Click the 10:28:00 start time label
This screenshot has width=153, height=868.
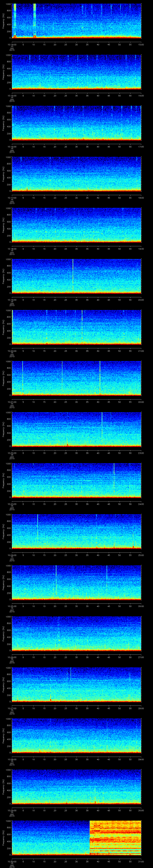(x=12, y=759)
